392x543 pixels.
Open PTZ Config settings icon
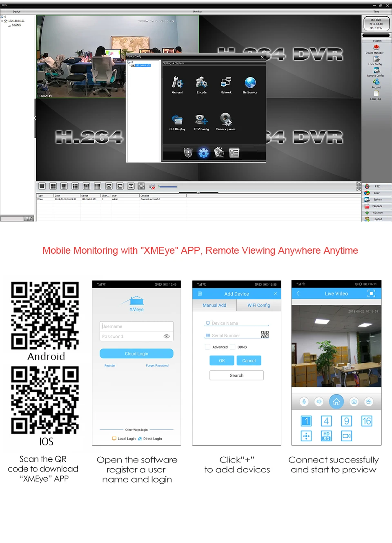pos(201,122)
